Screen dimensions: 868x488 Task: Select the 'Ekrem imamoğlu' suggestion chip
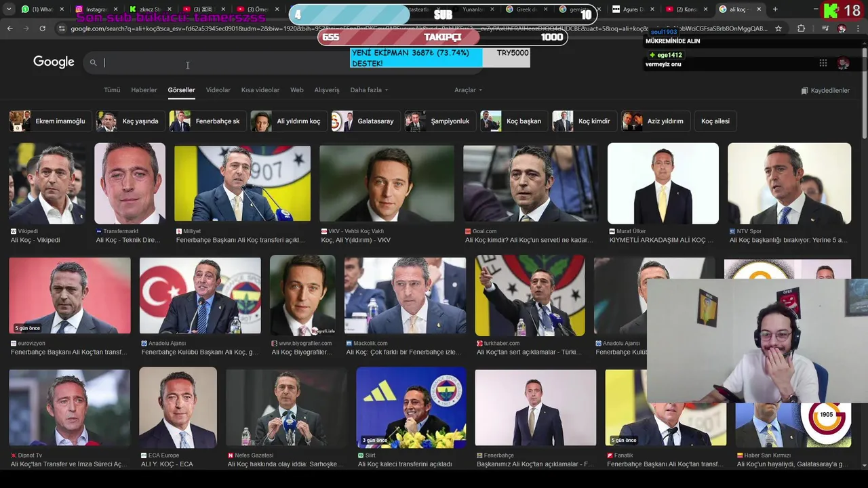click(50, 121)
